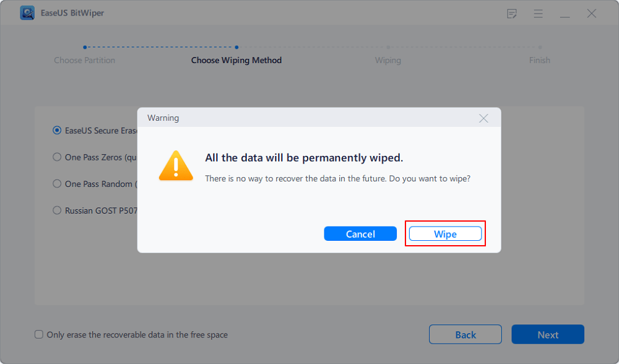619x364 pixels.
Task: Select One Pass Random wiping method
Action: coord(56,183)
